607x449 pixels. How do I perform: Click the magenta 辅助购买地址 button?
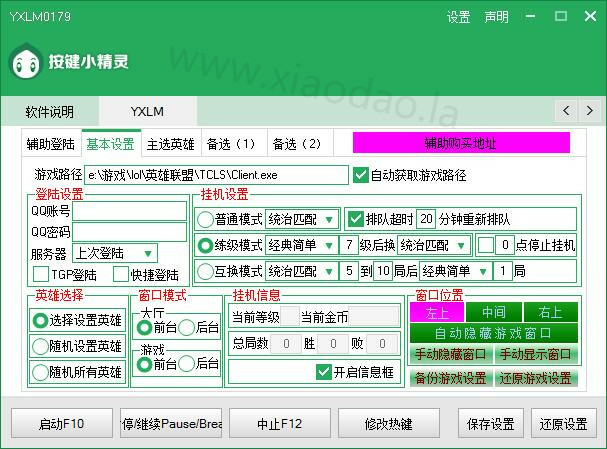click(461, 143)
